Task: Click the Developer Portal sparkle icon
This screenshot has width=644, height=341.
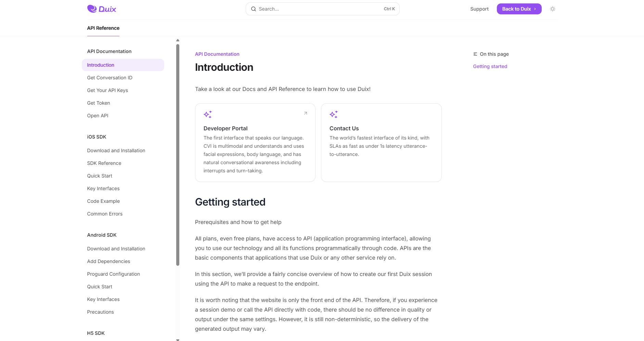Action: tap(208, 114)
